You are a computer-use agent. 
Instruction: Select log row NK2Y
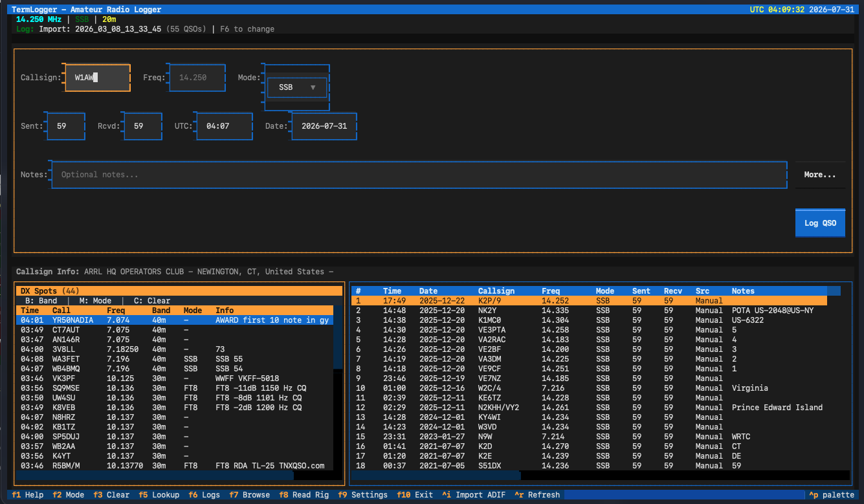[589, 311]
